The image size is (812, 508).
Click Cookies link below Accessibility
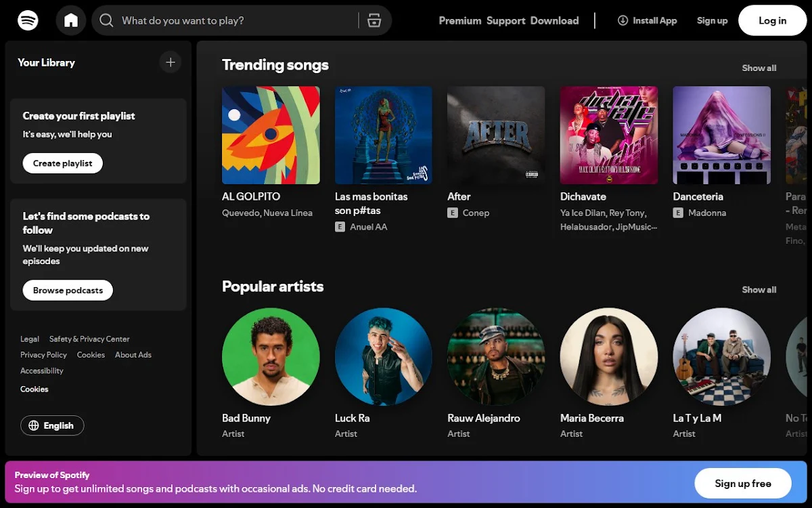point(35,389)
